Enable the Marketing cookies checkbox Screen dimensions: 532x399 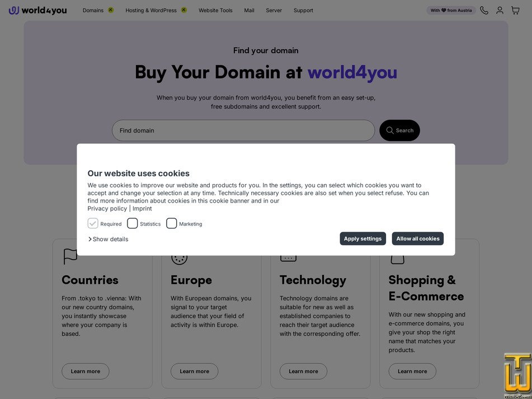(172, 223)
